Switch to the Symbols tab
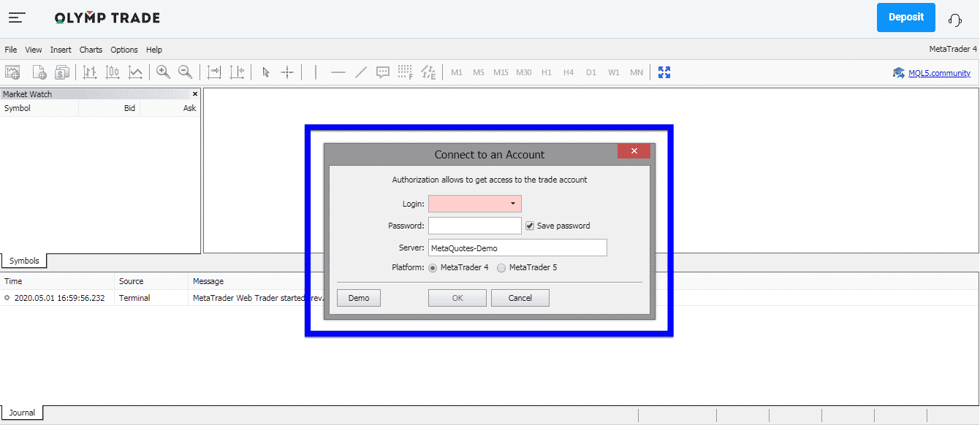The width and height of the screenshot is (980, 425). 24,261
